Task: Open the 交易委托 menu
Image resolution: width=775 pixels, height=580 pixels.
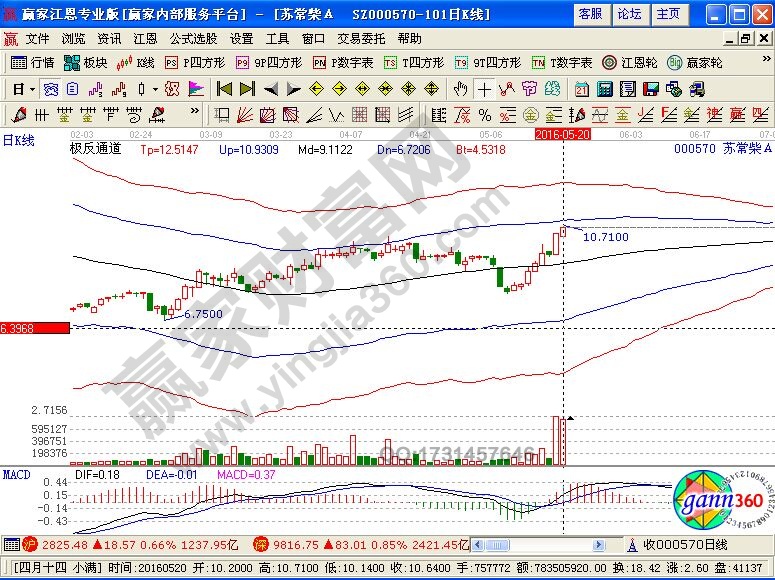Action: [361, 39]
